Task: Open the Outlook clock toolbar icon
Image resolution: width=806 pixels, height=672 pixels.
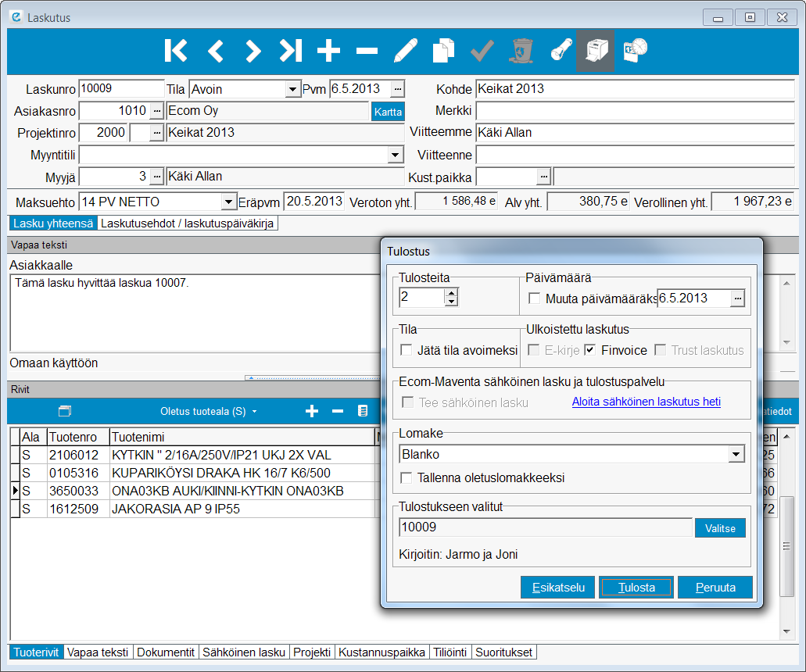Action: (x=636, y=51)
